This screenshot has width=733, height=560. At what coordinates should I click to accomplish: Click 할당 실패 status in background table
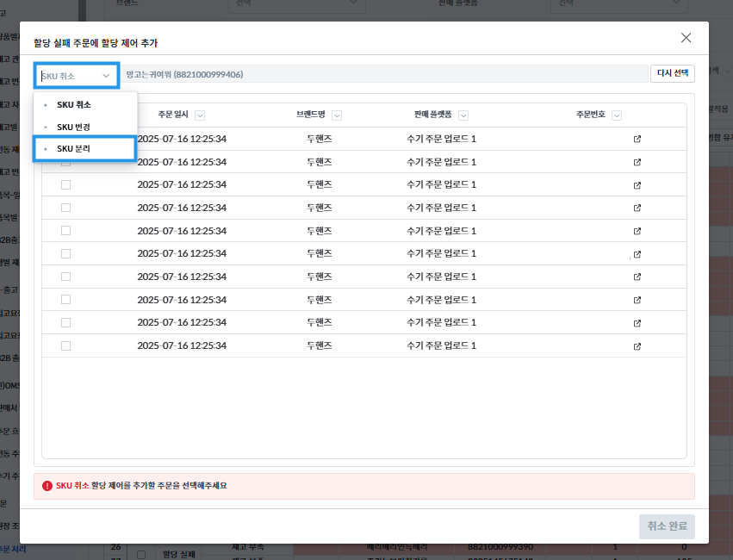click(179, 554)
